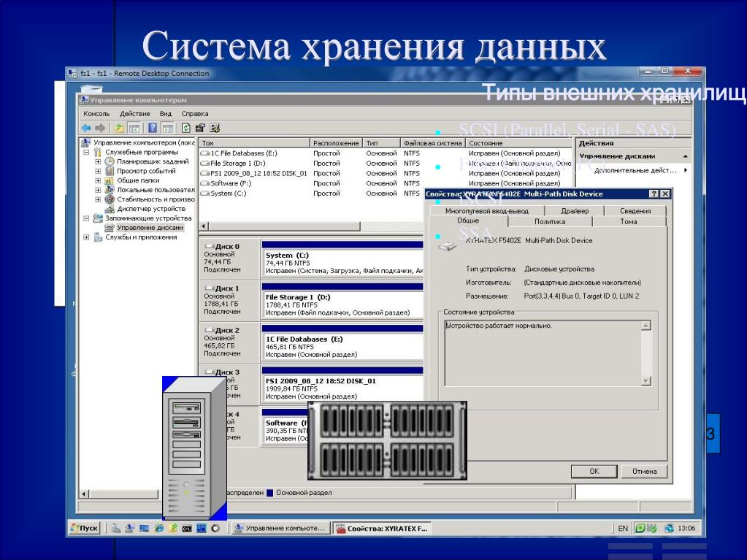
Task: Expand the Стабильность и произво... node
Action: coord(98,199)
